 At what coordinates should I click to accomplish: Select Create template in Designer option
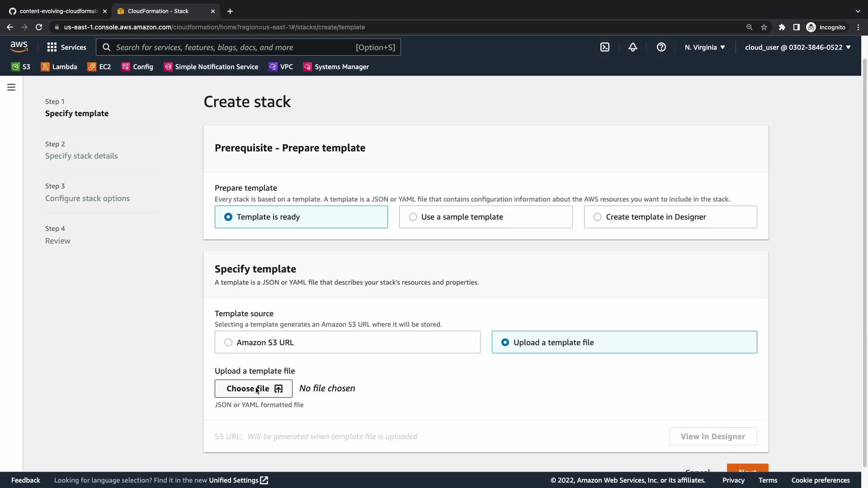click(670, 217)
